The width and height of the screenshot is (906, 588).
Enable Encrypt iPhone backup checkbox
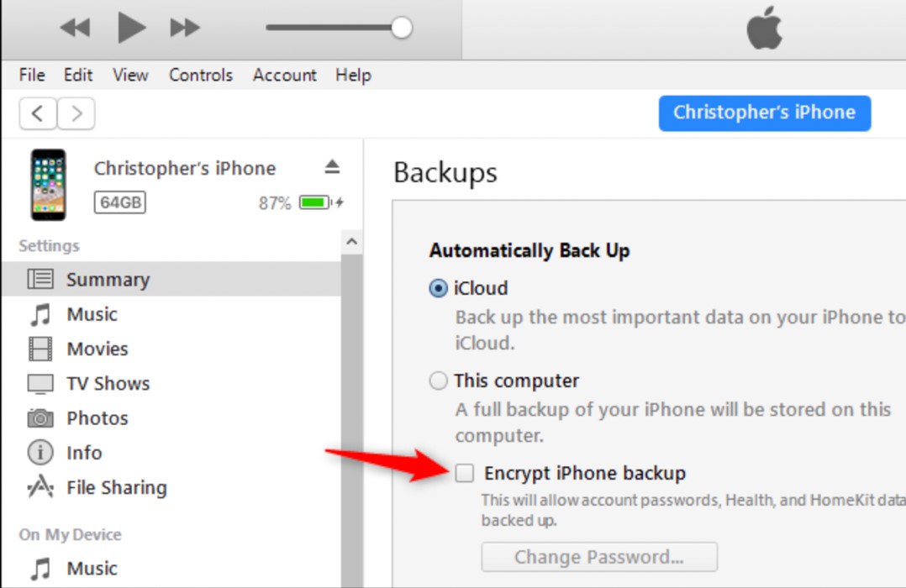[x=465, y=474]
